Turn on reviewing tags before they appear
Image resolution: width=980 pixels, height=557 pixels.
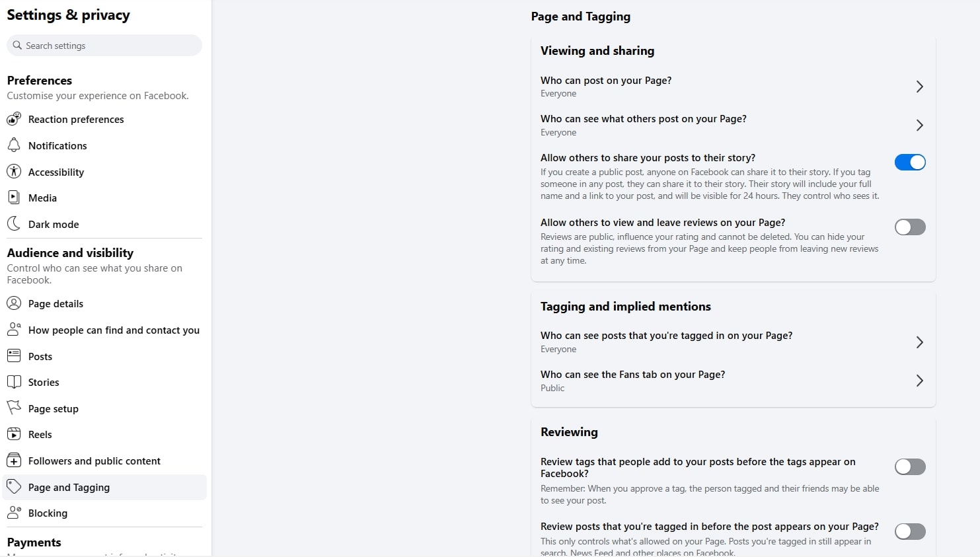pyautogui.click(x=910, y=466)
